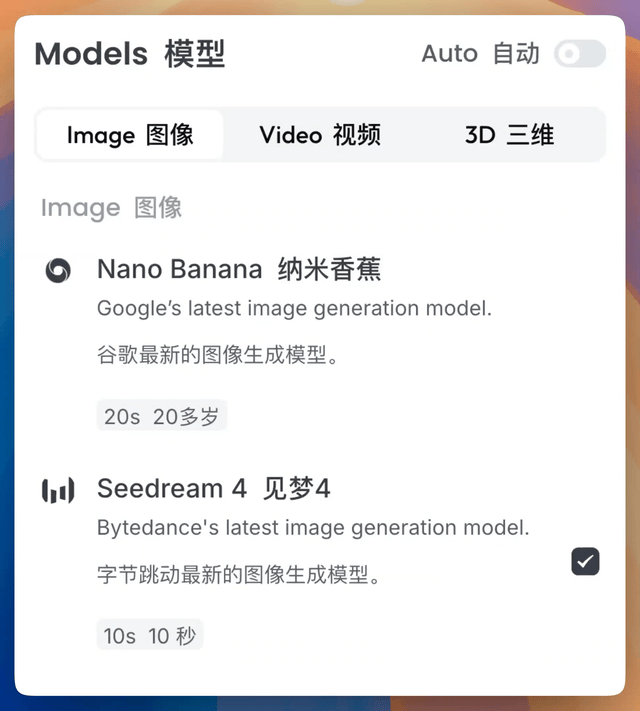Image resolution: width=640 pixels, height=711 pixels.
Task: Switch to the 3D tab
Action: pos(509,135)
